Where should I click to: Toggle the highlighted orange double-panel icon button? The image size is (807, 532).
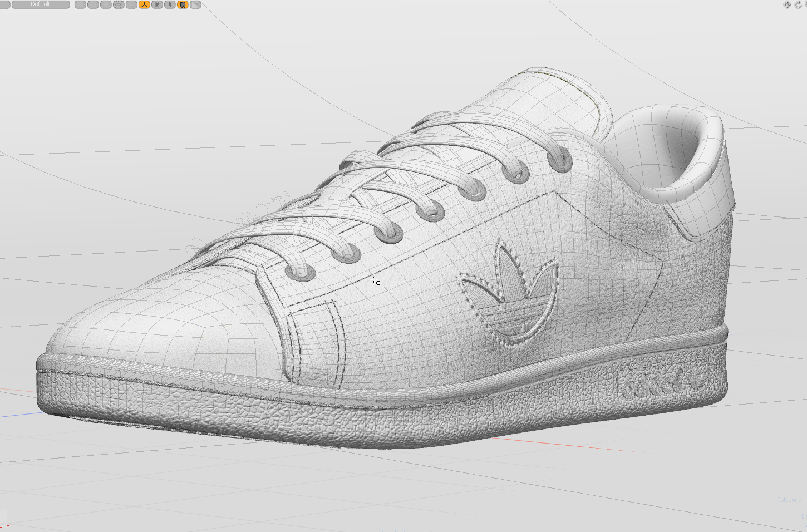183,4
